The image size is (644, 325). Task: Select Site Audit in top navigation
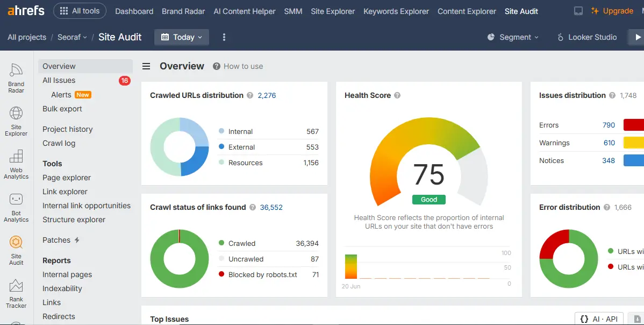(x=521, y=11)
